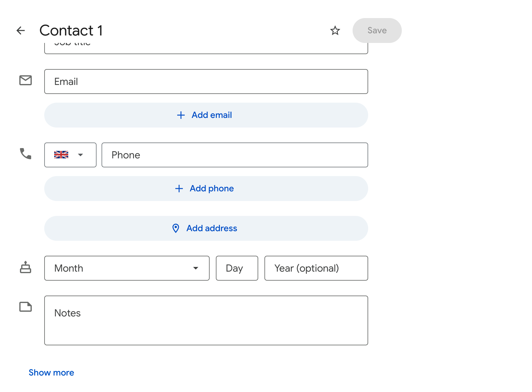Viewport: 532px width, 392px height.
Task: Focus the Day input field
Action: point(237,268)
